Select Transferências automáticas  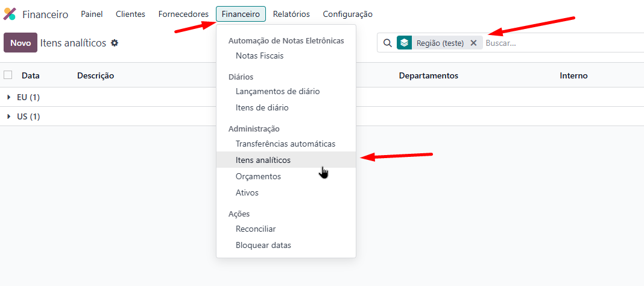pyautogui.click(x=286, y=144)
